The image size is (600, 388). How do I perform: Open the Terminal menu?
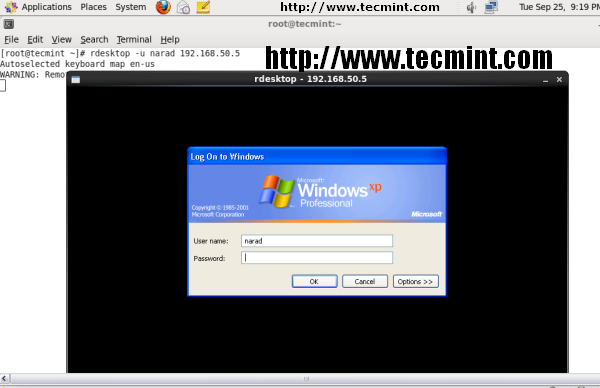[134, 39]
